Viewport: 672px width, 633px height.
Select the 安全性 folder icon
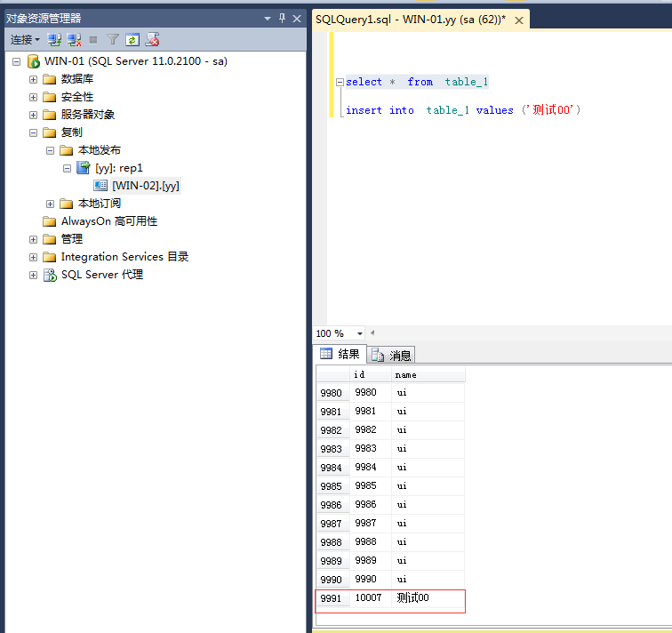point(50,97)
